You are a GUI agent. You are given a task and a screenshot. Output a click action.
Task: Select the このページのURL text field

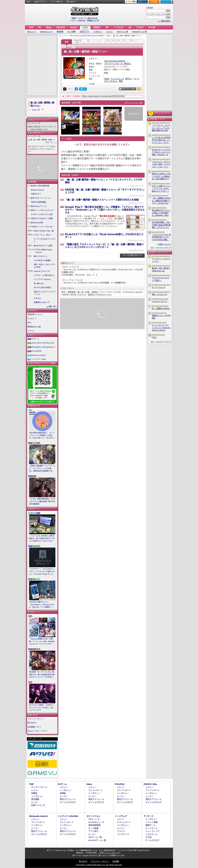pyautogui.click(x=112, y=96)
